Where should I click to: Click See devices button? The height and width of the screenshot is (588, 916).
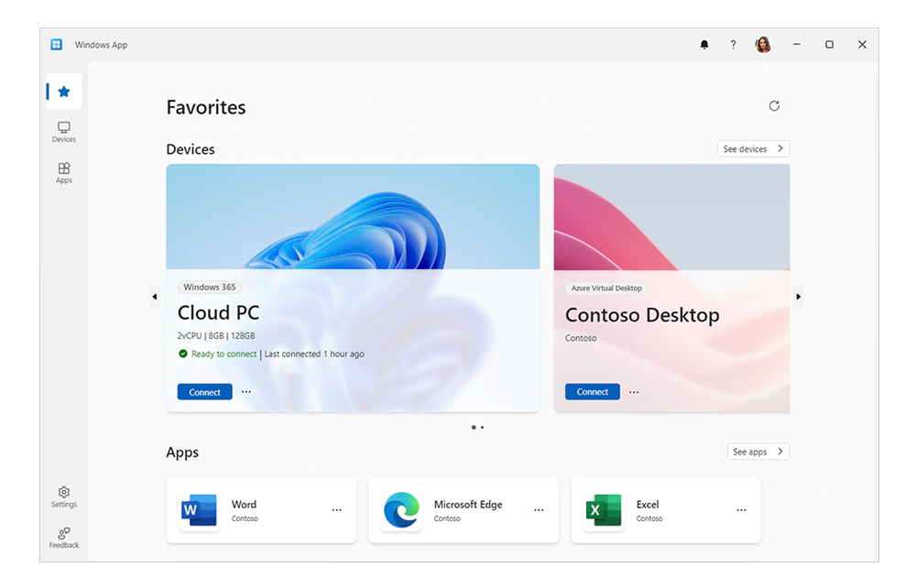point(754,149)
